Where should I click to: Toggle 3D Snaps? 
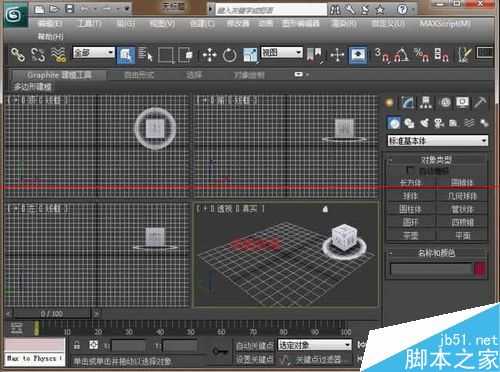[x=382, y=55]
